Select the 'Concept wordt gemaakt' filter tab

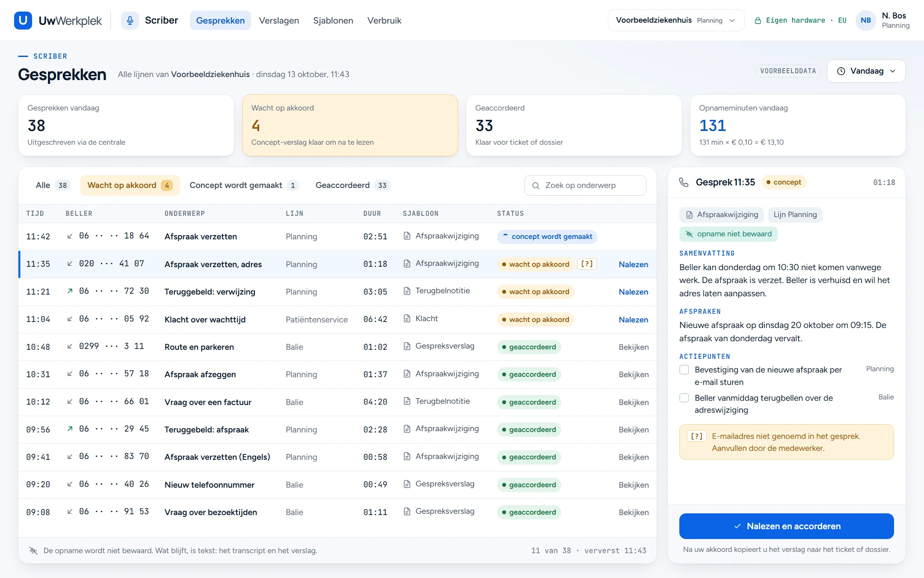point(243,185)
